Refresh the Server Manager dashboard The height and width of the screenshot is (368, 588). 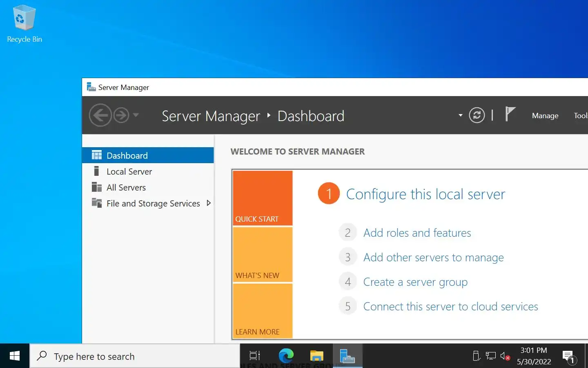tap(477, 115)
